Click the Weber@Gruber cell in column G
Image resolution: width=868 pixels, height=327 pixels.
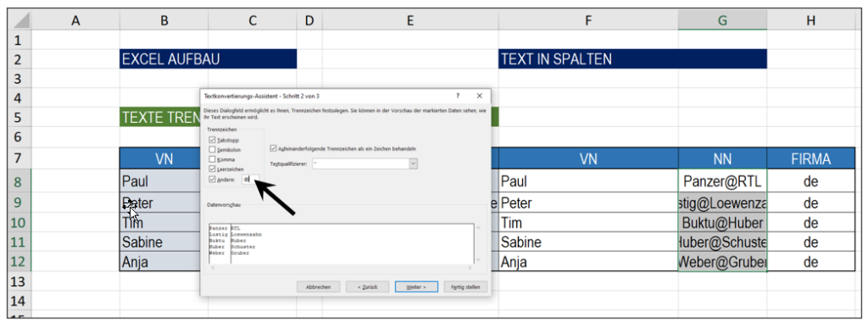click(x=722, y=262)
